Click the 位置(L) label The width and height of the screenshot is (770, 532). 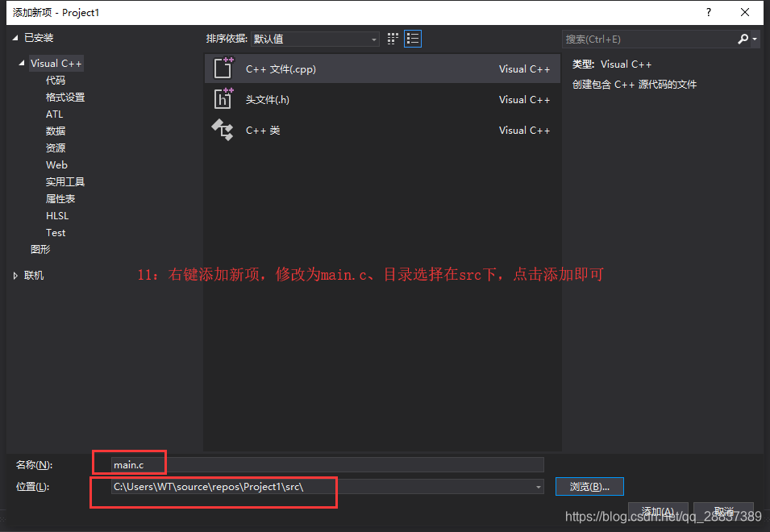click(33, 487)
